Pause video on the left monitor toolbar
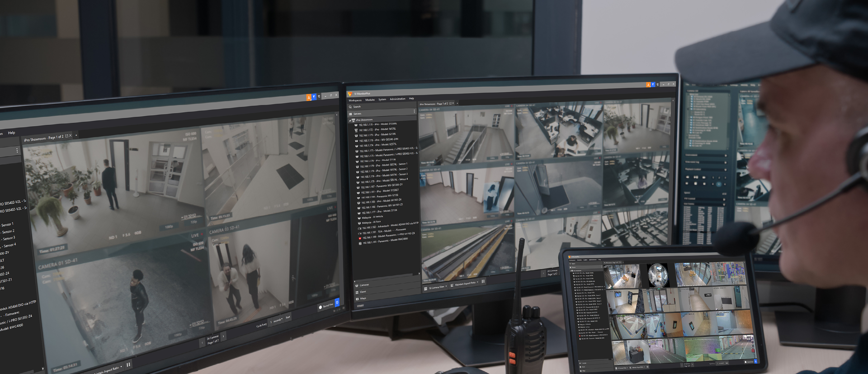Screen dimensions: 868x374 pyautogui.click(x=128, y=364)
